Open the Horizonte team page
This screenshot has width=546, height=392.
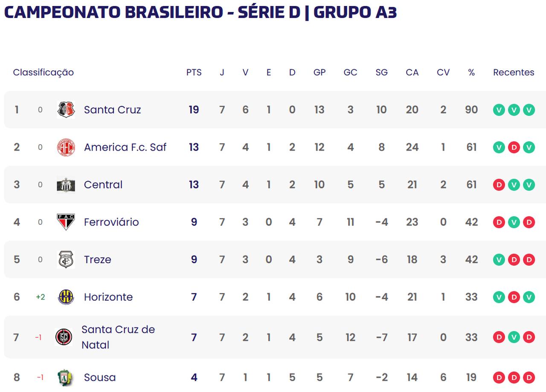pos(108,297)
